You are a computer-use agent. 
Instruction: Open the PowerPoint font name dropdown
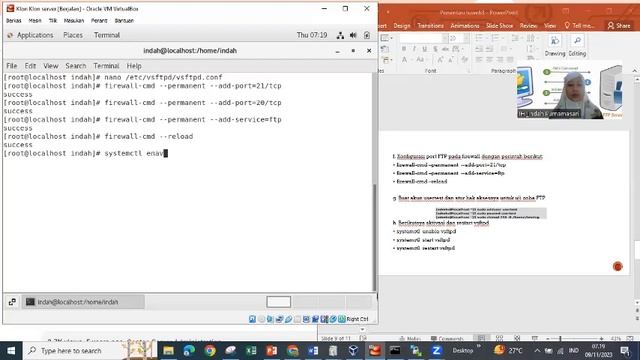tap(445, 38)
